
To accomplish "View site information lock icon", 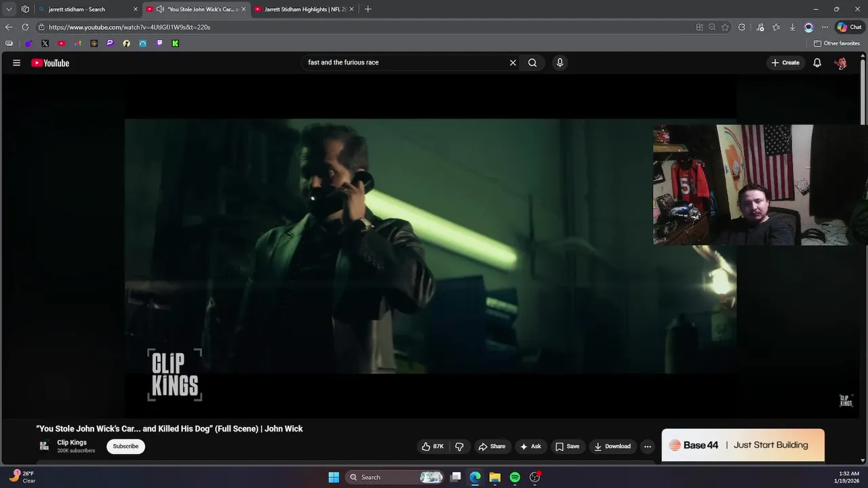I will point(41,27).
